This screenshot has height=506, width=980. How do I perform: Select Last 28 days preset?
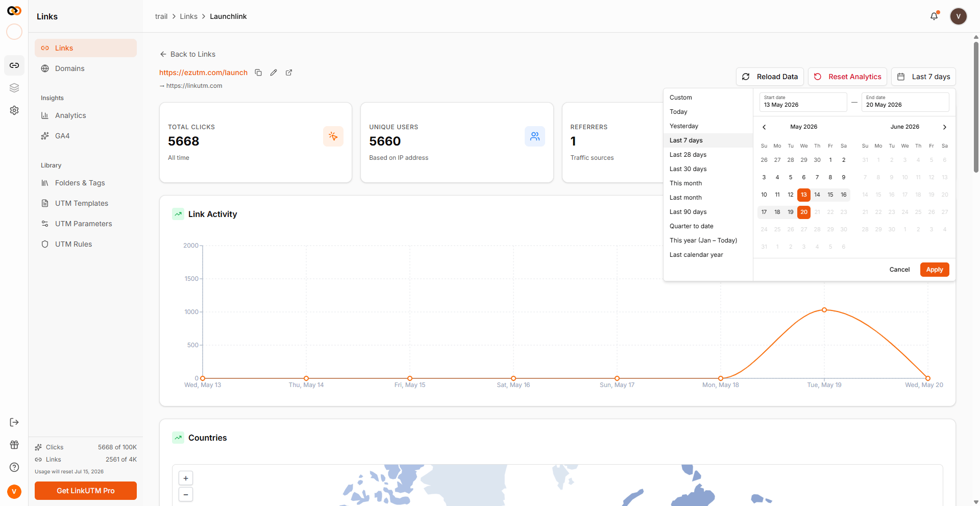click(x=708, y=155)
